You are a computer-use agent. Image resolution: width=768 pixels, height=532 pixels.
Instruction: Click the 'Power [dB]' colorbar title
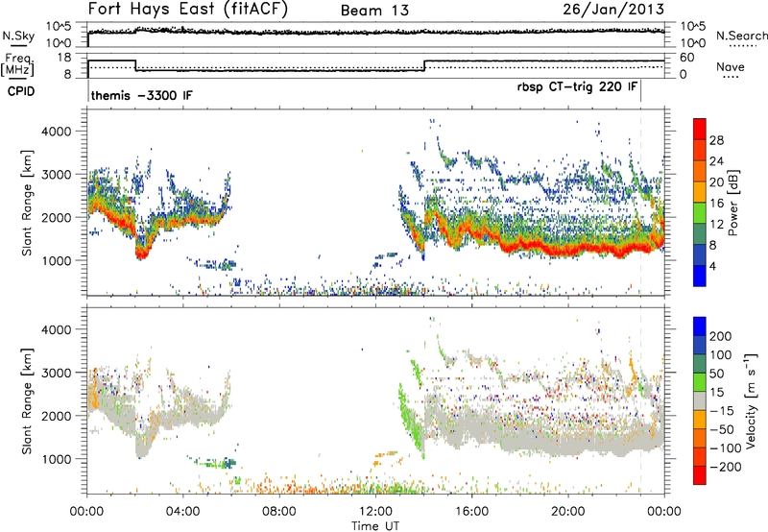733,203
